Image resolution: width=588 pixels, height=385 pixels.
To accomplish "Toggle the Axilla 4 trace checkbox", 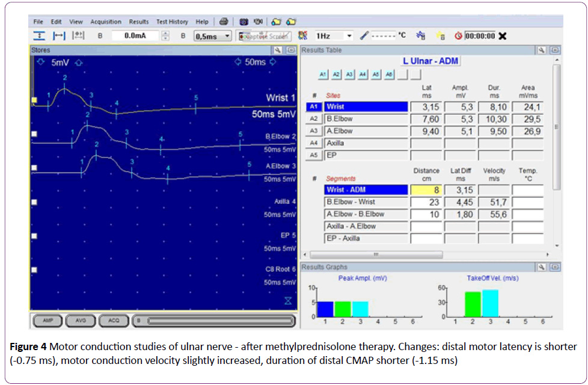I will 34,202.
